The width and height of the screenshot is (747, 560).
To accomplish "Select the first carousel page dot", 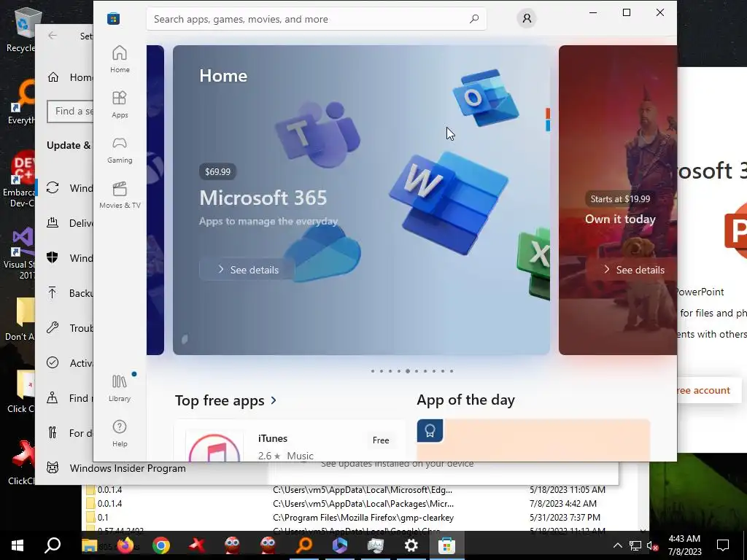I will coord(373,371).
